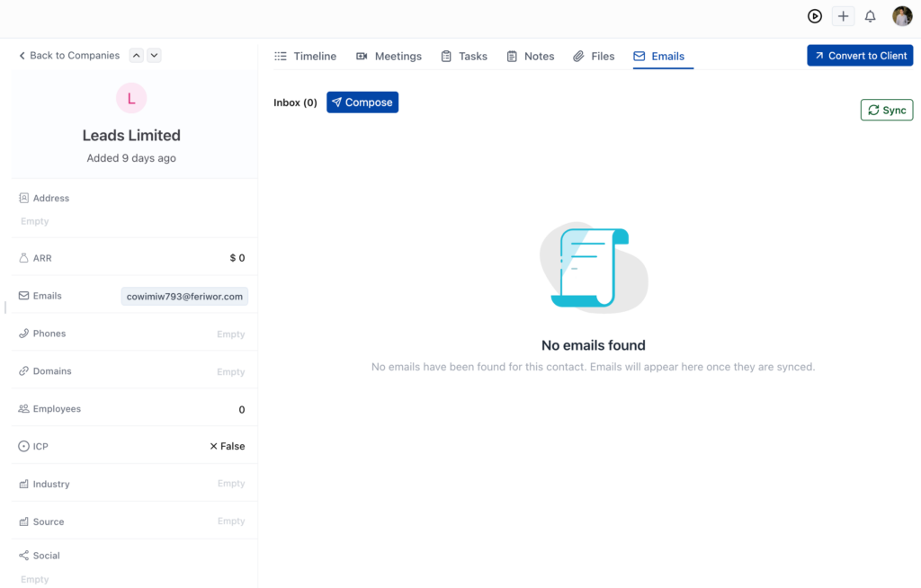Click the Notes icon
The height and width of the screenshot is (588, 921).
[510, 56]
